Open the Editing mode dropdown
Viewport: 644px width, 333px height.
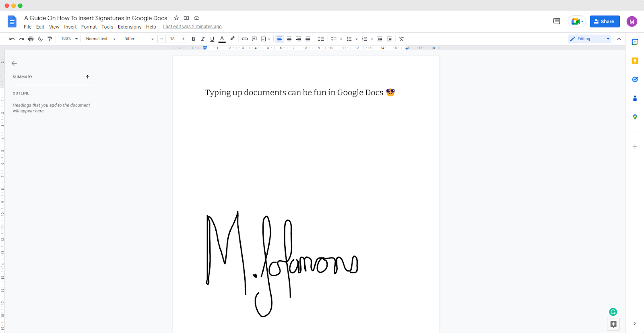pyautogui.click(x=590, y=39)
